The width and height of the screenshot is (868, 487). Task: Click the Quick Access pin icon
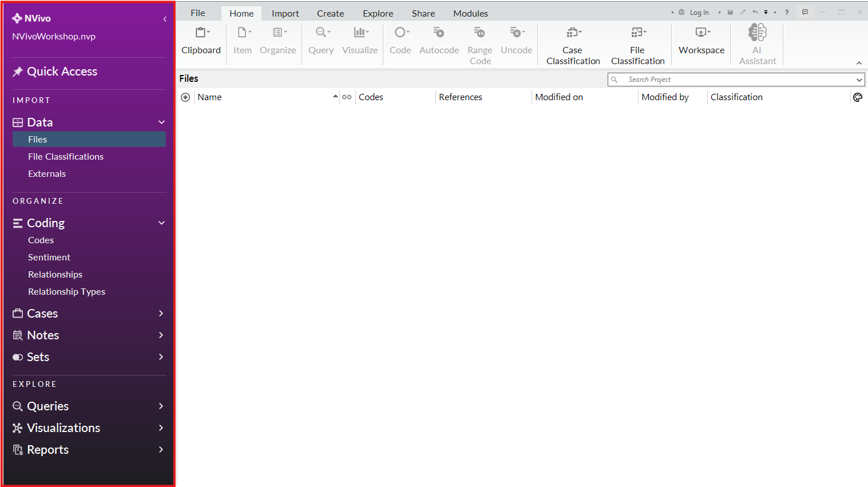click(x=18, y=72)
